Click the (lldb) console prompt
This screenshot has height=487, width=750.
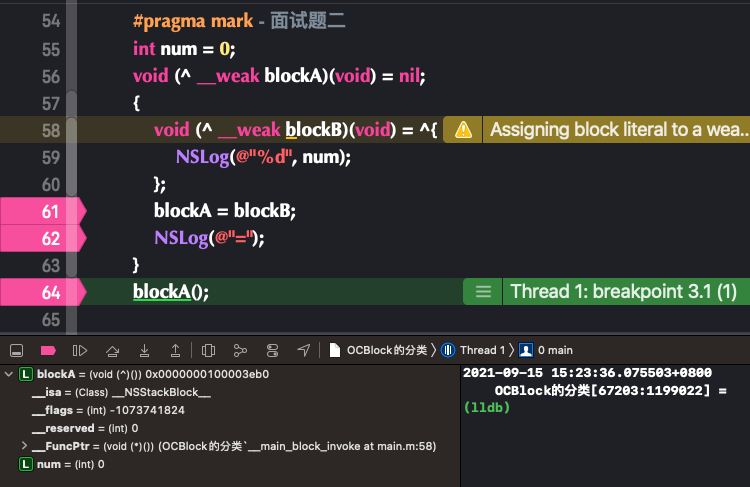487,408
